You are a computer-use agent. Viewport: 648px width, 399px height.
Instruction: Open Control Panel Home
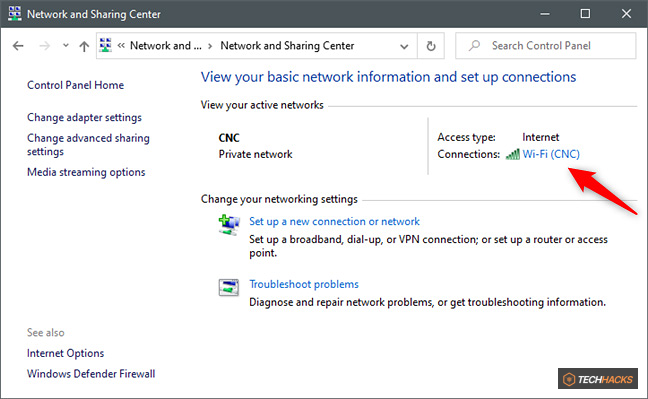point(75,85)
